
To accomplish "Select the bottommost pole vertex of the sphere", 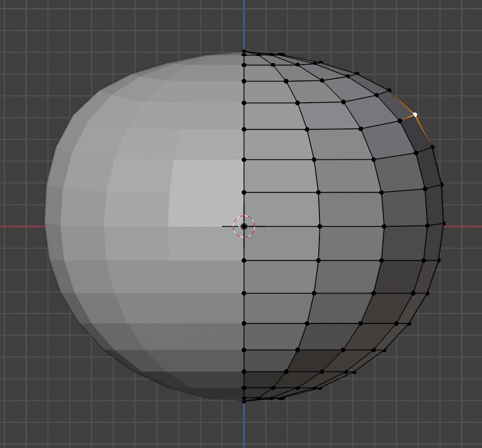I will click(244, 401).
